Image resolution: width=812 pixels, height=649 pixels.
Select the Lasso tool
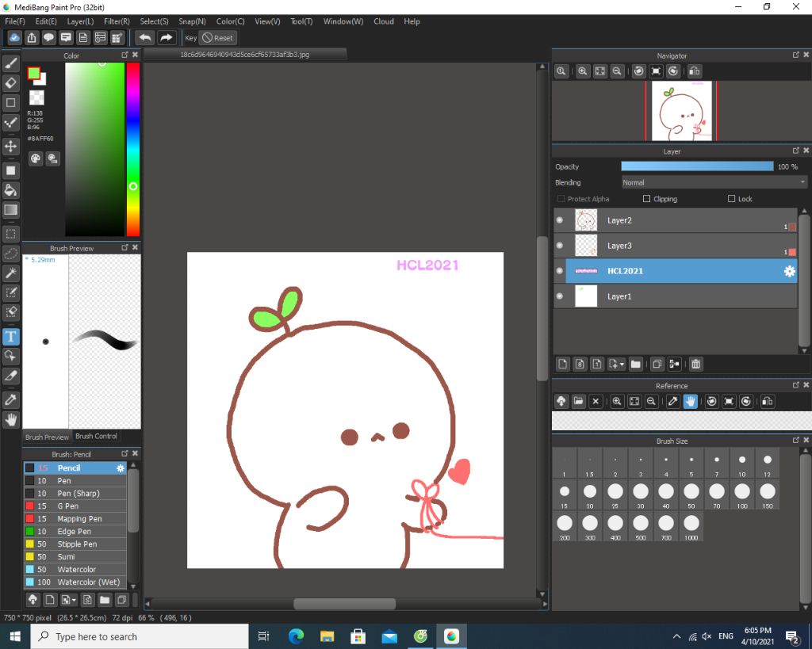pos(11,254)
